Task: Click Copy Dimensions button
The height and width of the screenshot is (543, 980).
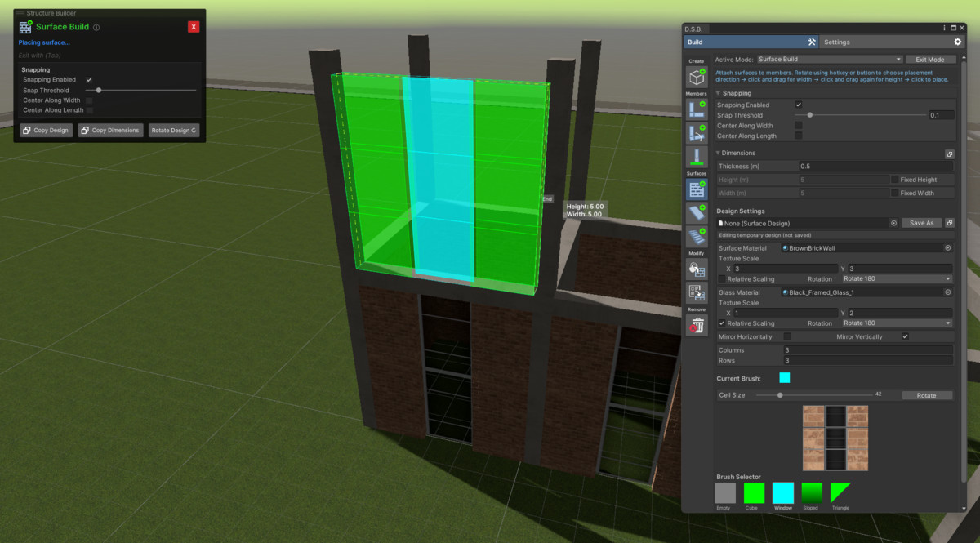Action: 111,130
